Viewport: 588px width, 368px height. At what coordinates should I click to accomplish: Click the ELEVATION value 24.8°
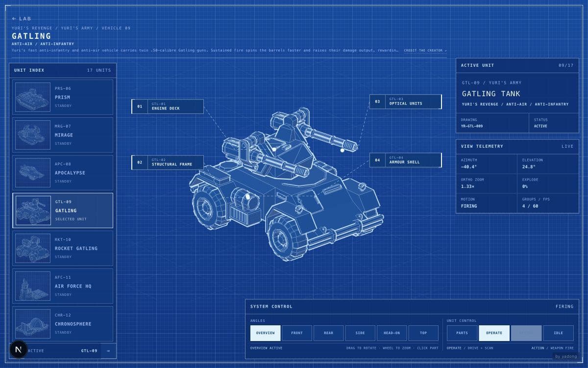pos(529,167)
